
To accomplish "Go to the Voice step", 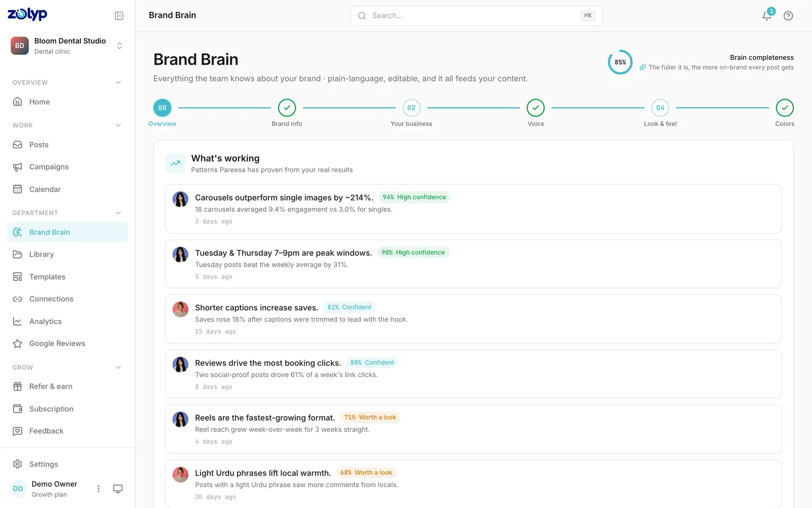I will [536, 108].
